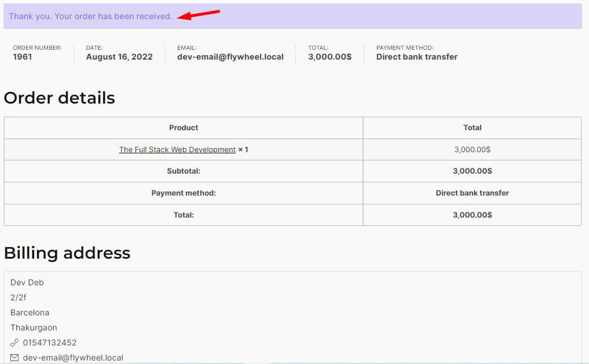Select the billing name Dev Deb
The image size is (589, 364).
tap(27, 282)
